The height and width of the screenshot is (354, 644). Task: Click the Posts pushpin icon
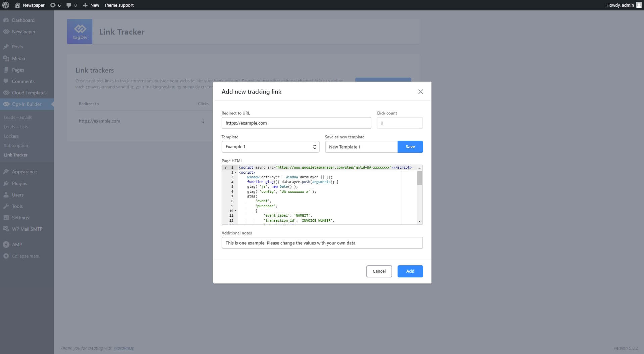click(6, 47)
